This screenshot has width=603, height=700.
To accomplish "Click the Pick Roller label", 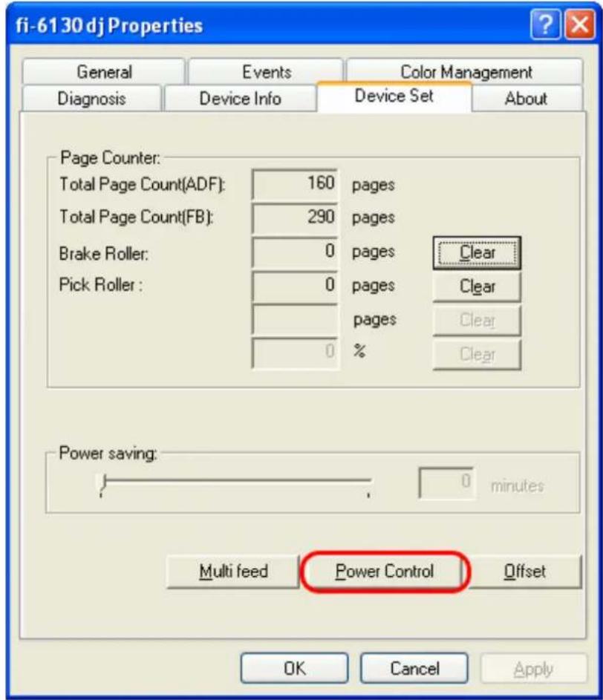I will (101, 285).
